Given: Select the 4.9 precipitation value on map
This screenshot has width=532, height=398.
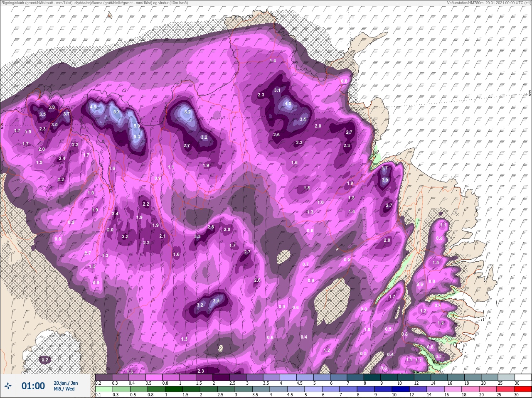Looking at the screenshot, I should coord(93,107).
